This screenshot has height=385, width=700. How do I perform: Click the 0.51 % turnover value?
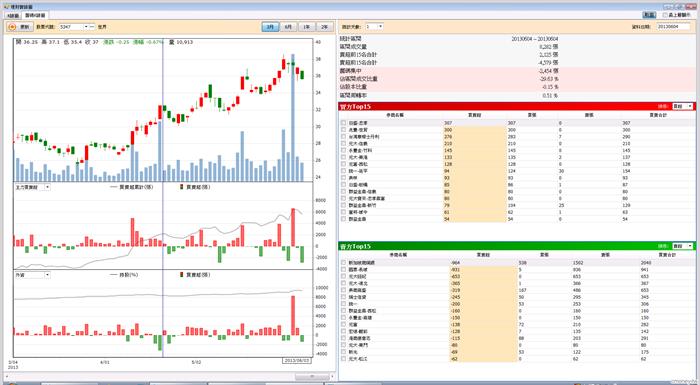pyautogui.click(x=550, y=96)
